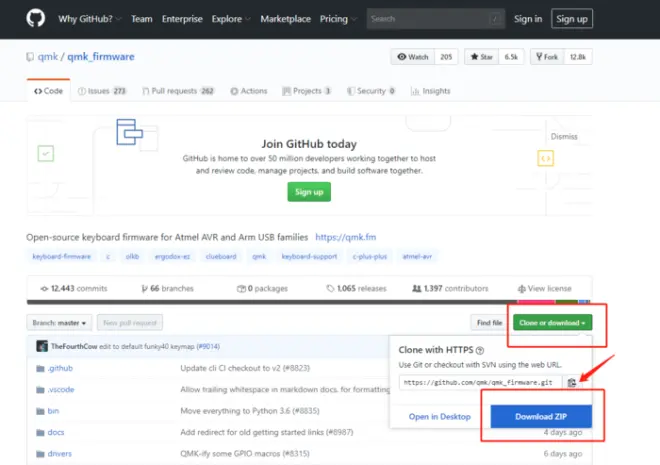The width and height of the screenshot is (660, 465).
Task: Click the clueboard topic tag
Action: [221, 256]
